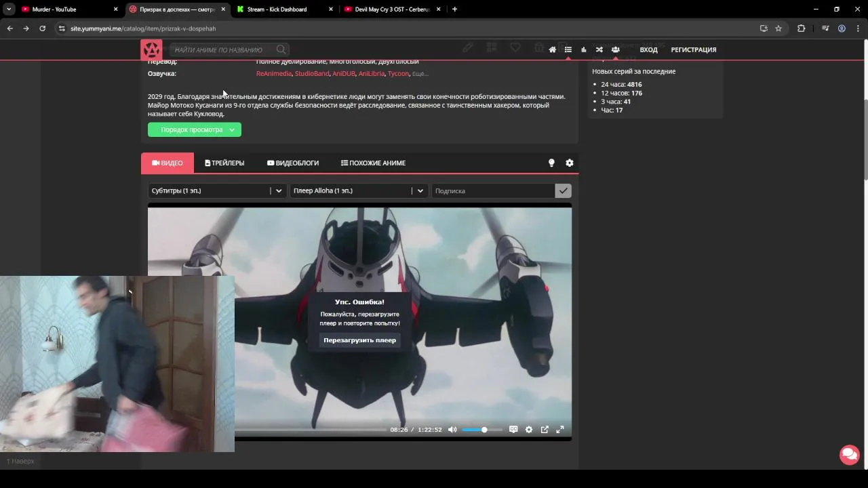868x488 pixels.
Task: Switch to Devil May Cry 3 OST tab
Action: click(391, 9)
